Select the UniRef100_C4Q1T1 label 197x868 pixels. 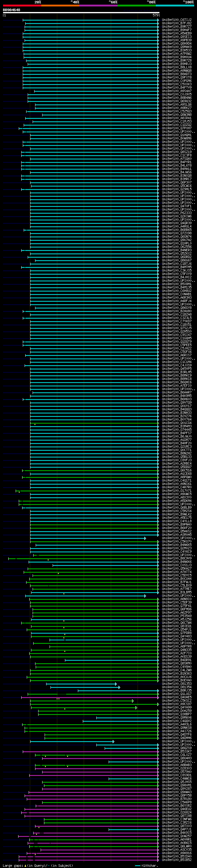[x=177, y=481]
